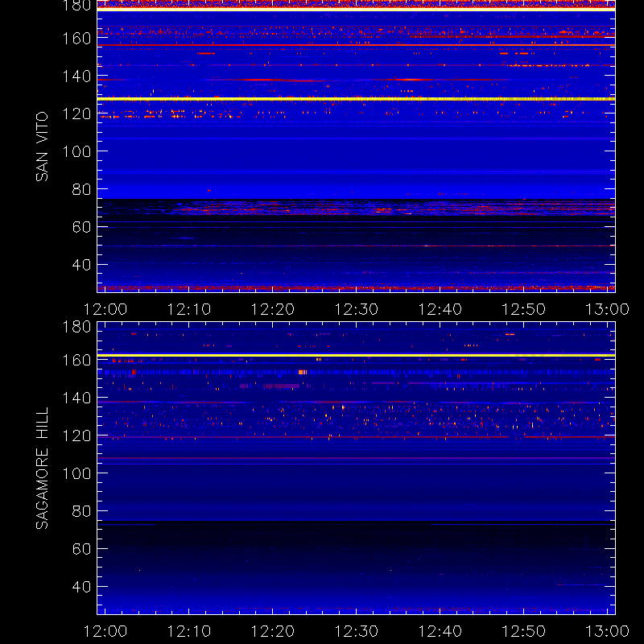Select the 120 label on San Vito axis
The height and width of the screenshot is (644, 644).
(x=76, y=114)
